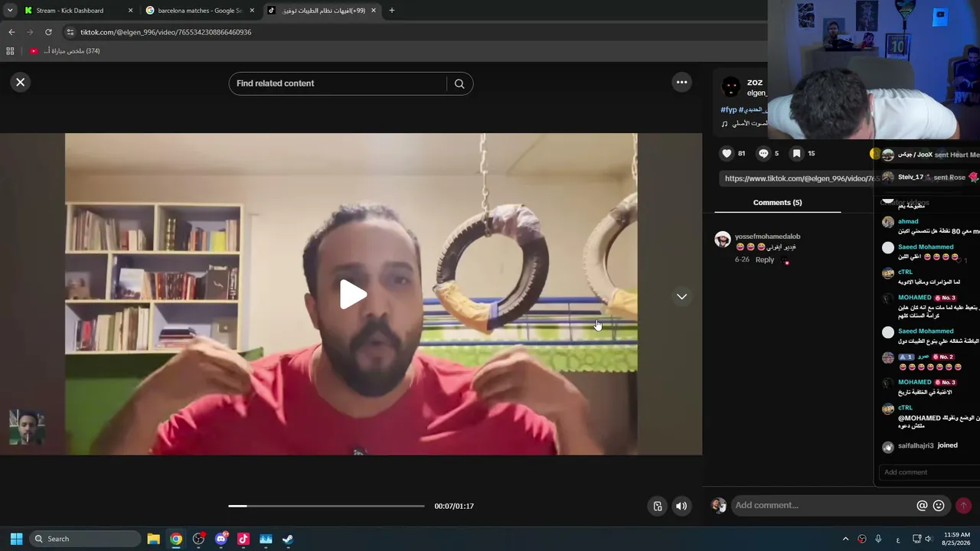Click the taskbar Search box
The height and width of the screenshot is (551, 980).
[84, 539]
